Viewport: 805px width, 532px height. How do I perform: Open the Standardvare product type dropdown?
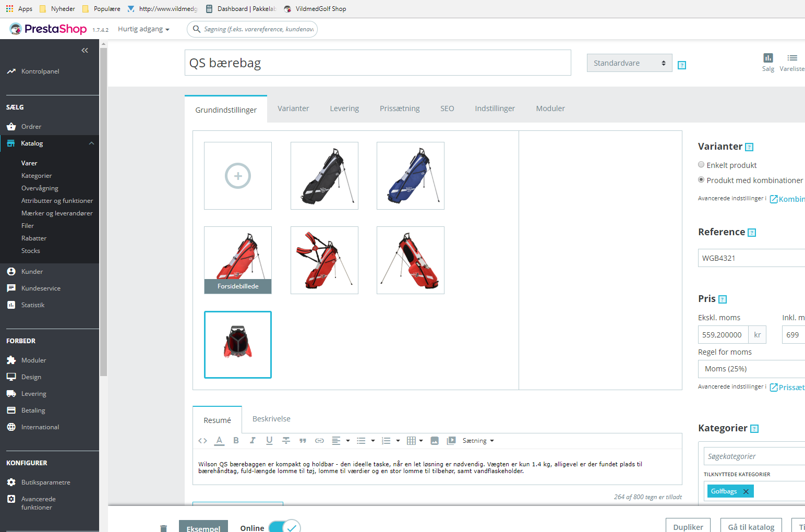pos(630,63)
